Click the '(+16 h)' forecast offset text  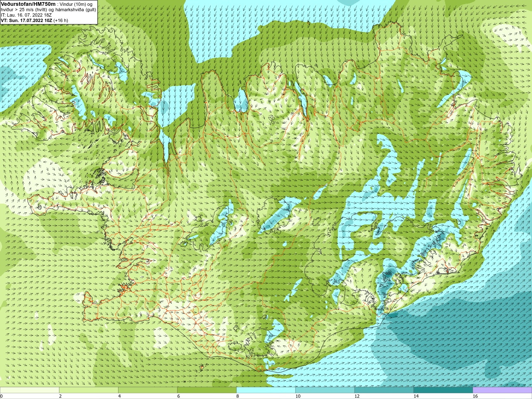click(x=61, y=20)
